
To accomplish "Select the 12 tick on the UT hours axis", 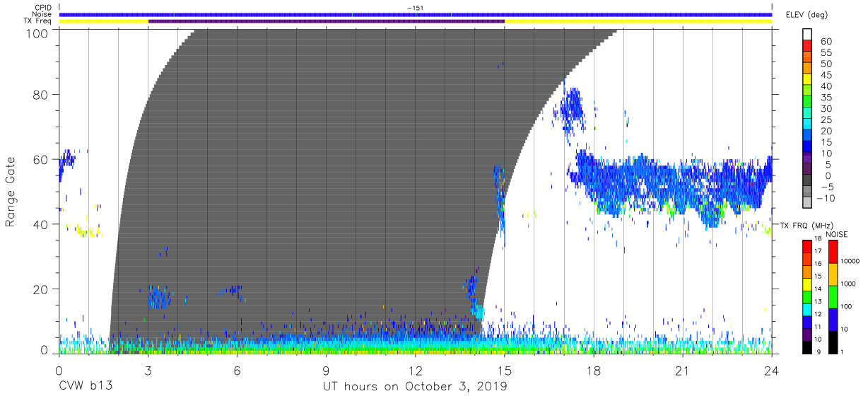I will (415, 371).
